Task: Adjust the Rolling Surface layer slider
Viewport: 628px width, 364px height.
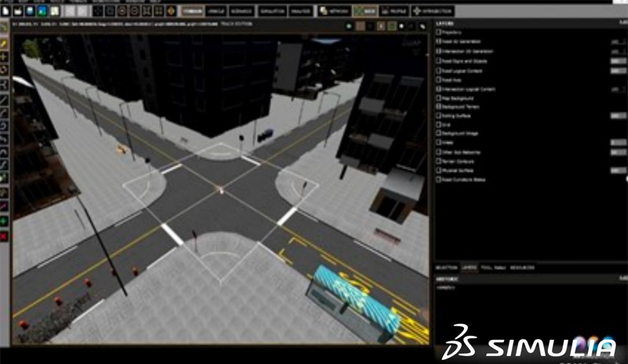Action: coord(616,115)
